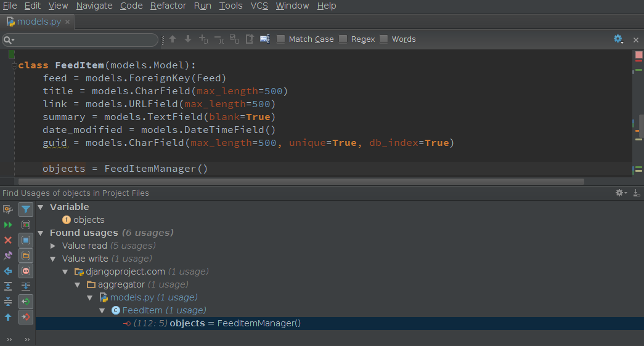The width and height of the screenshot is (644, 346).
Task: Close the models.py tab
Action: coord(67,22)
